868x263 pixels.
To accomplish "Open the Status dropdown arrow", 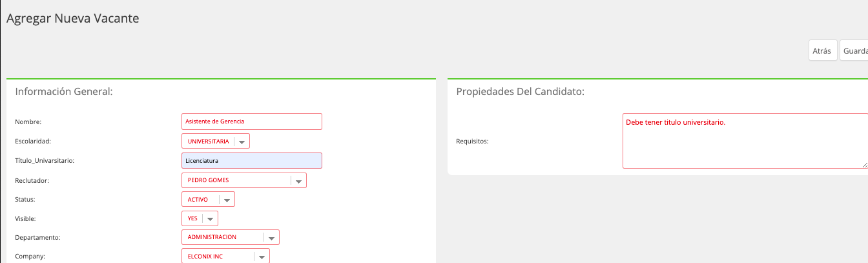I will pyautogui.click(x=227, y=200).
